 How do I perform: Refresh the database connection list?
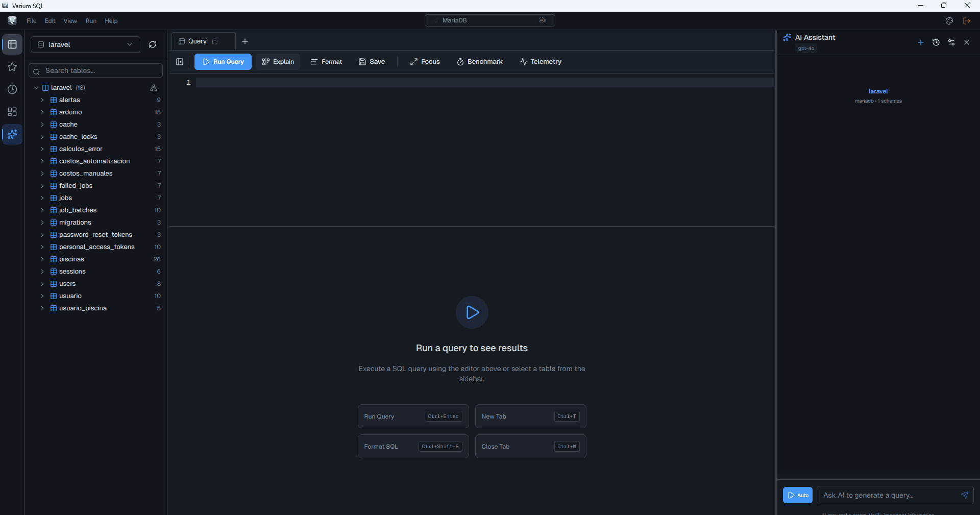[152, 44]
